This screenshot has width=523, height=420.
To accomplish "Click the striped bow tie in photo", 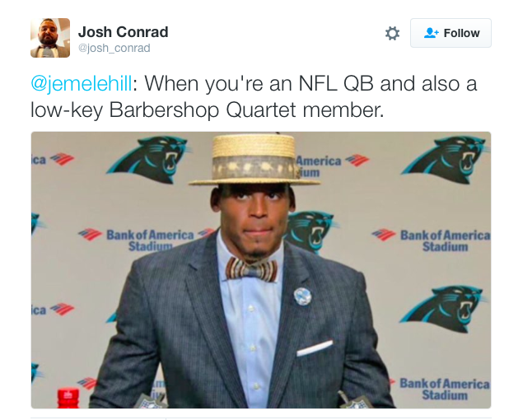I will 250,269.
